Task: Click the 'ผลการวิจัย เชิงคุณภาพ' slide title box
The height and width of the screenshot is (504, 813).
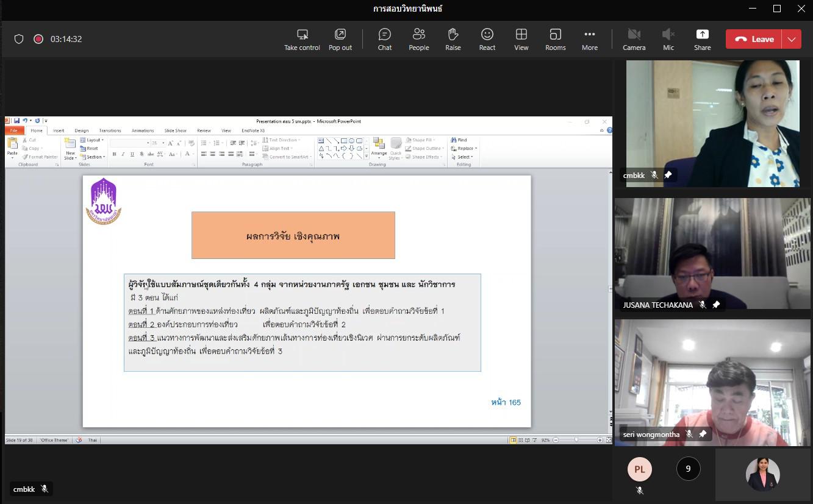Action: pos(293,235)
